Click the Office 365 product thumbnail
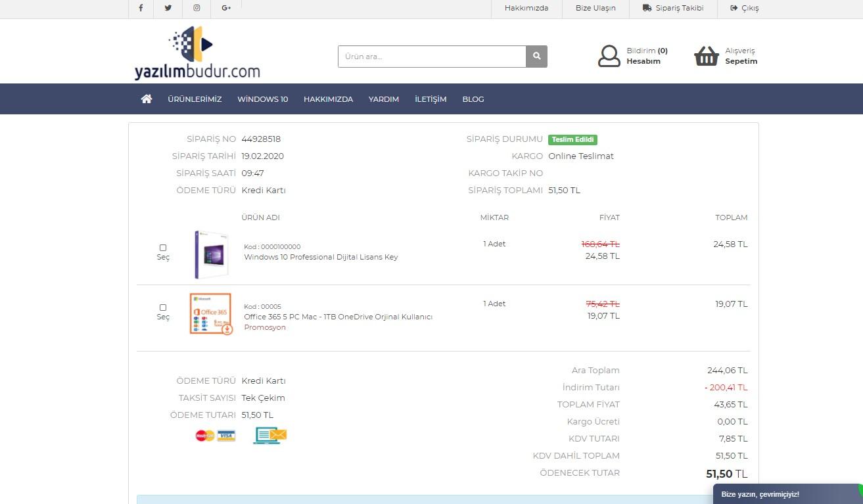 tap(211, 314)
